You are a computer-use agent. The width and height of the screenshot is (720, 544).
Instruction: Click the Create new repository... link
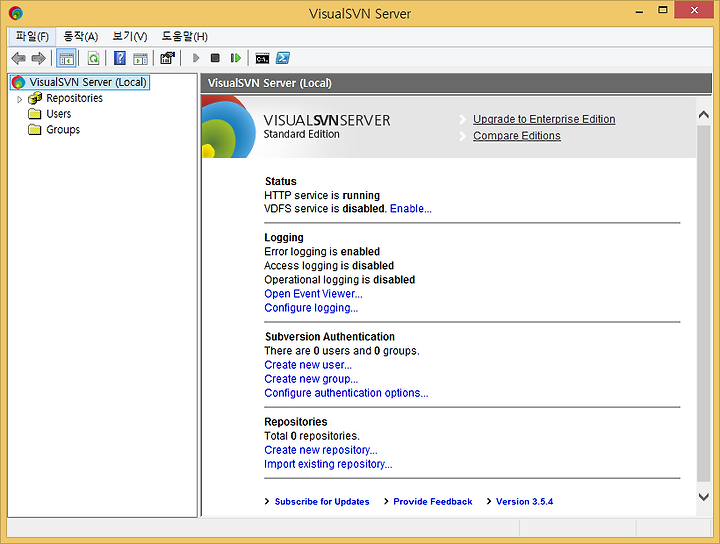321,450
